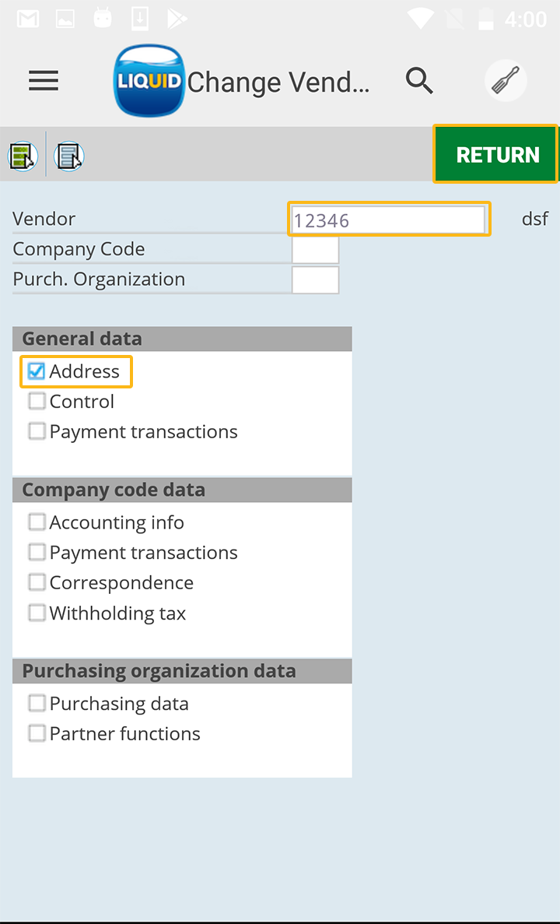560x924 pixels.
Task: Click the first green toolbar document icon
Action: pyautogui.click(x=23, y=156)
